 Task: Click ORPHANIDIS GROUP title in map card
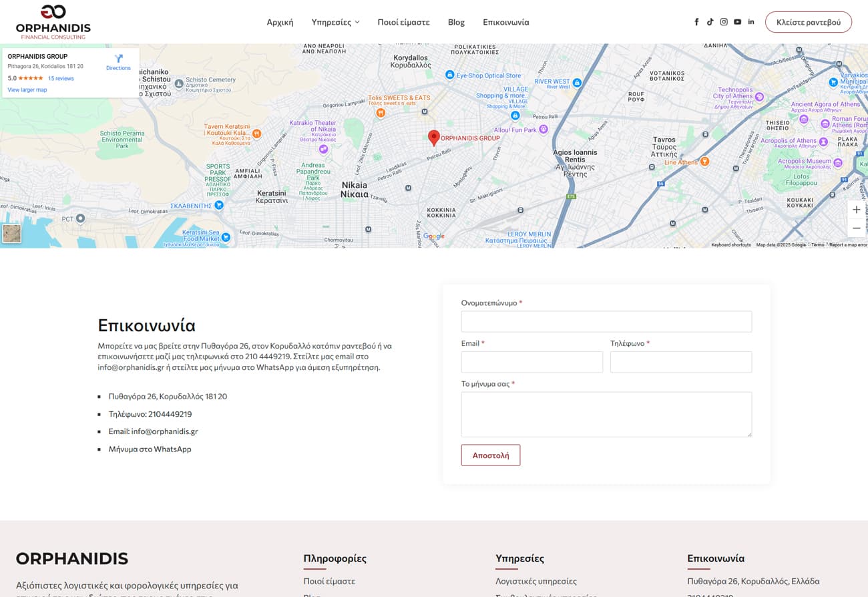(x=37, y=57)
